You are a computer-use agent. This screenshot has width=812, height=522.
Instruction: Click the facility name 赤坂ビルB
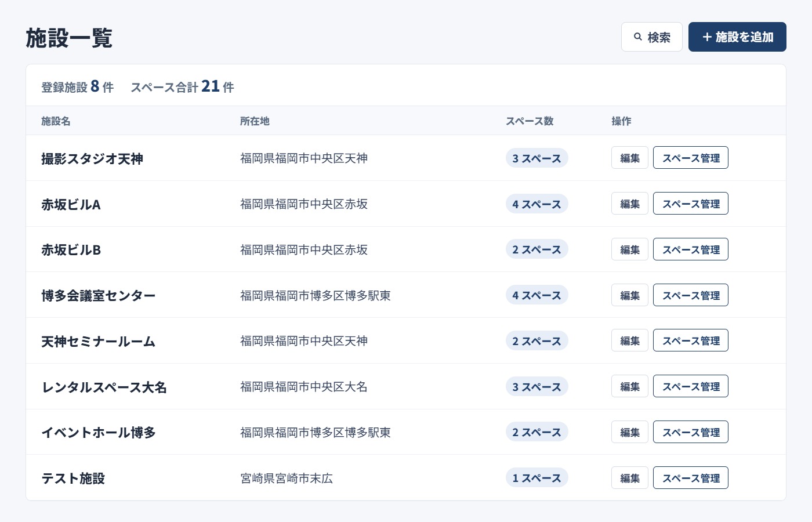pyautogui.click(x=71, y=250)
